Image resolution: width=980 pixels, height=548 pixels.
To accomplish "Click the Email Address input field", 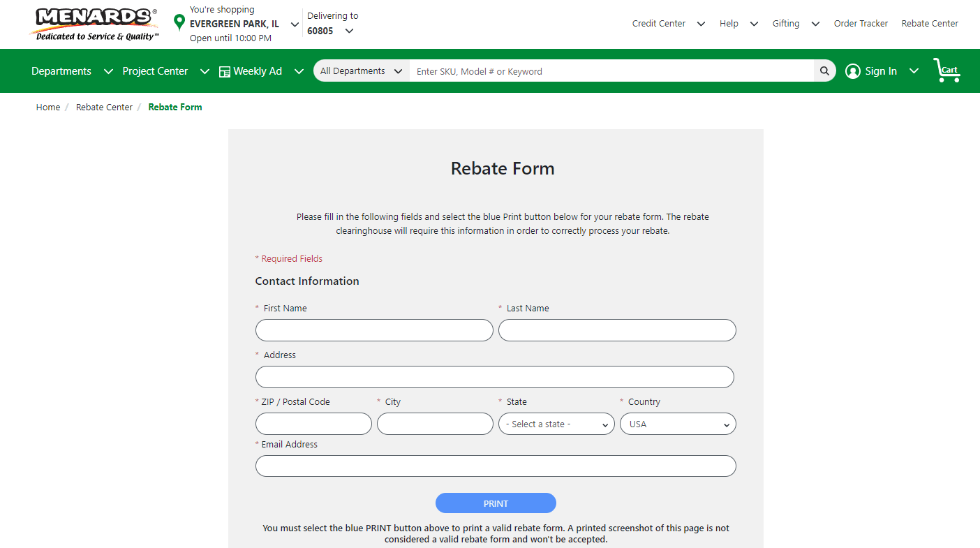I will 496,466.
